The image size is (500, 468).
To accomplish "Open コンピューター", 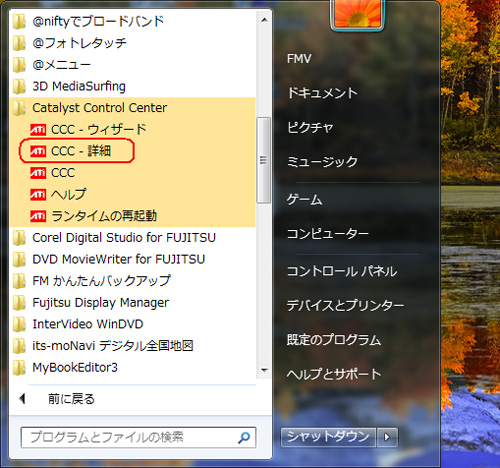I will point(328,234).
